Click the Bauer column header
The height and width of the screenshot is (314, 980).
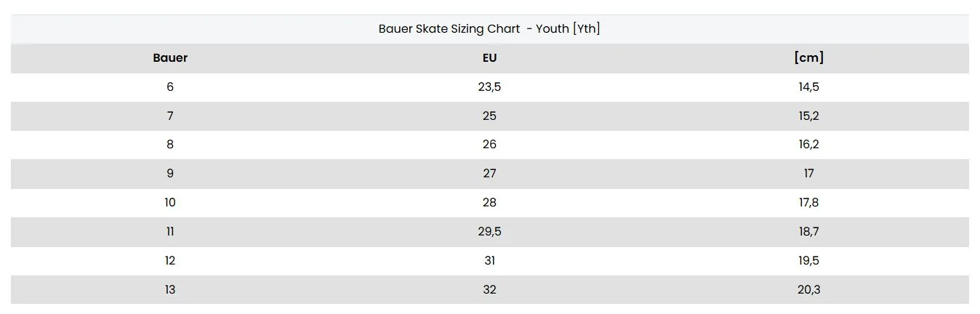coord(170,58)
